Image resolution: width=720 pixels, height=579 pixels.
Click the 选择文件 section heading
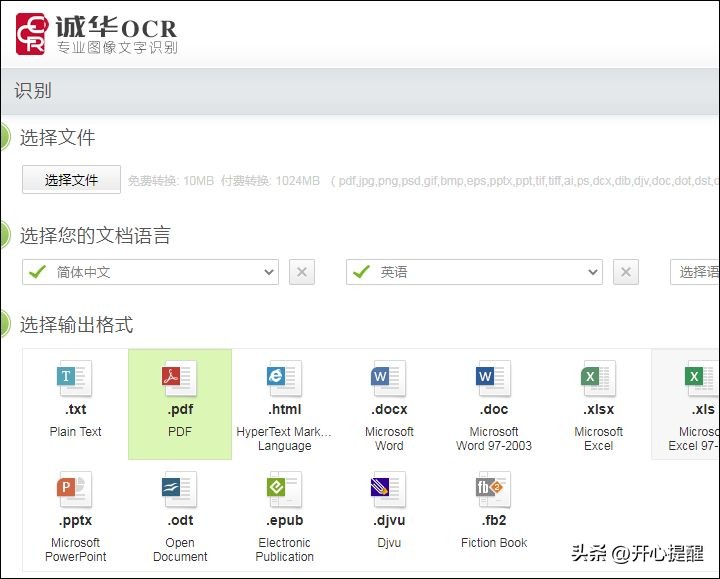pos(57,137)
